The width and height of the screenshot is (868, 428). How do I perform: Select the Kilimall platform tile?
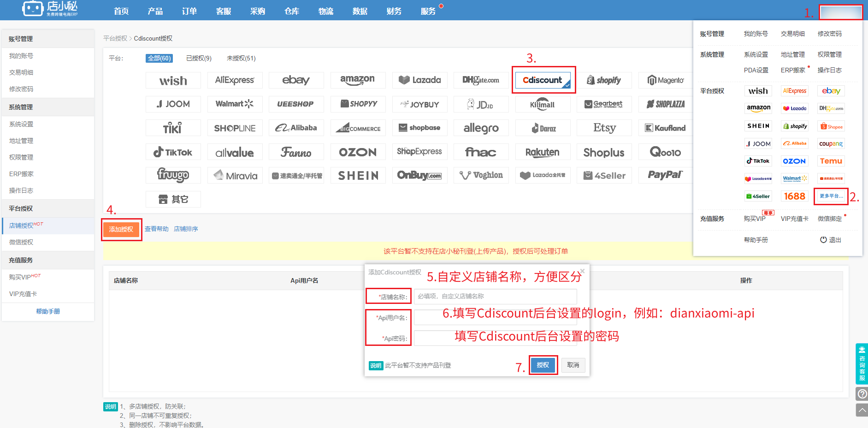(543, 104)
